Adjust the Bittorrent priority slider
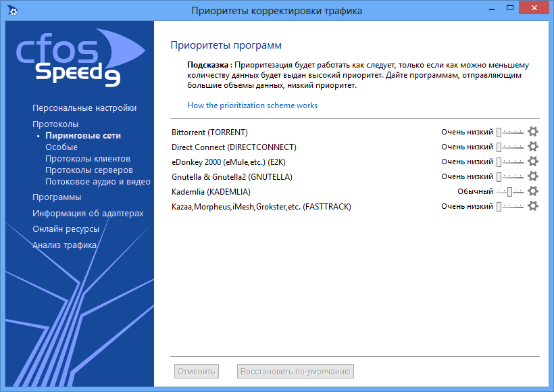The width and height of the screenshot is (554, 392). click(510, 132)
